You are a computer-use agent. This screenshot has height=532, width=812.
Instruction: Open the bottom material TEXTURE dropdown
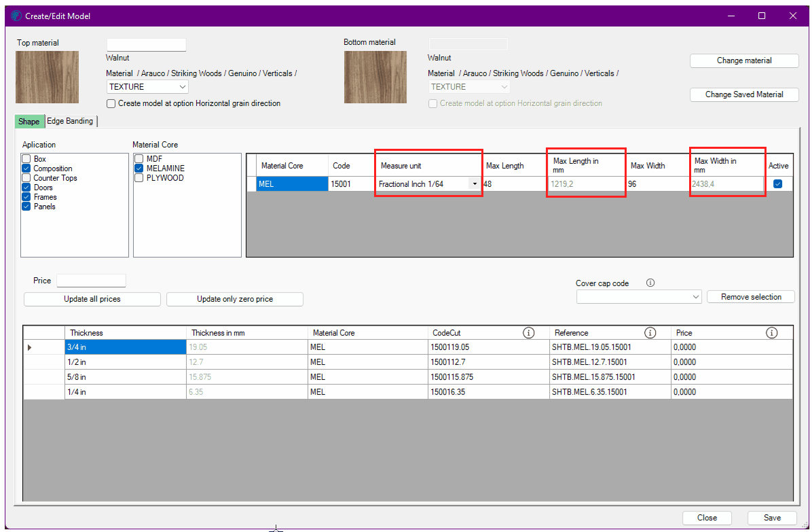tap(469, 87)
